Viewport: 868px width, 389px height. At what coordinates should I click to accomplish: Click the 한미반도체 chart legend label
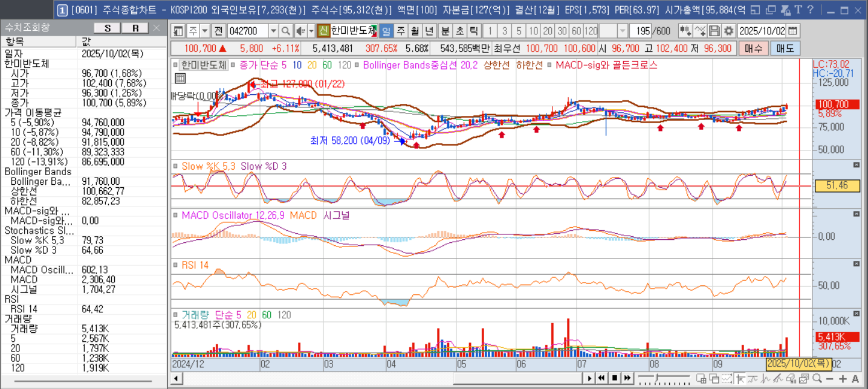[x=203, y=65]
